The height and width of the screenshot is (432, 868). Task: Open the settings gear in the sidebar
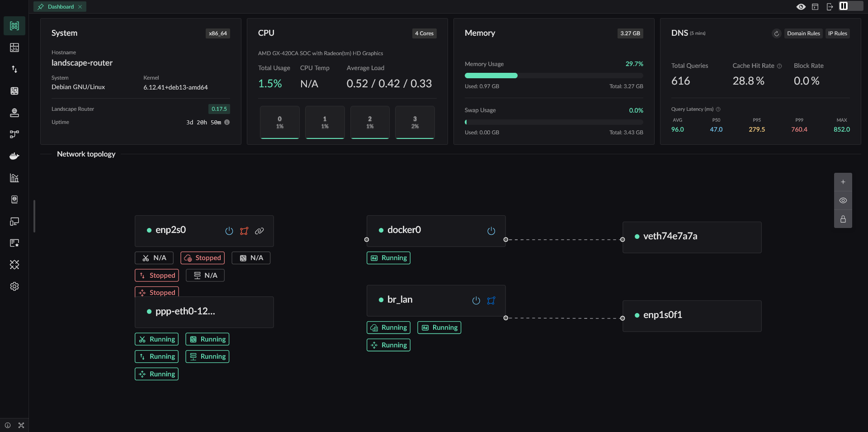tap(14, 286)
